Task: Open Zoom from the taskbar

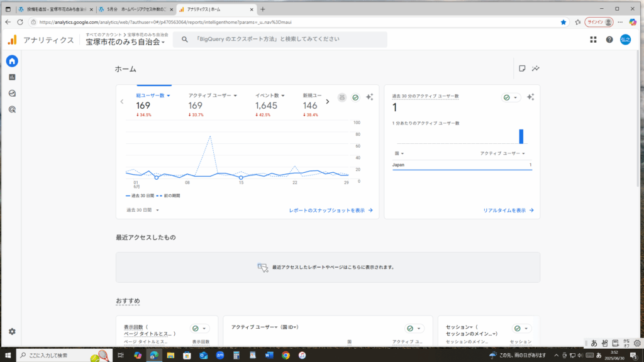Action: (219, 356)
